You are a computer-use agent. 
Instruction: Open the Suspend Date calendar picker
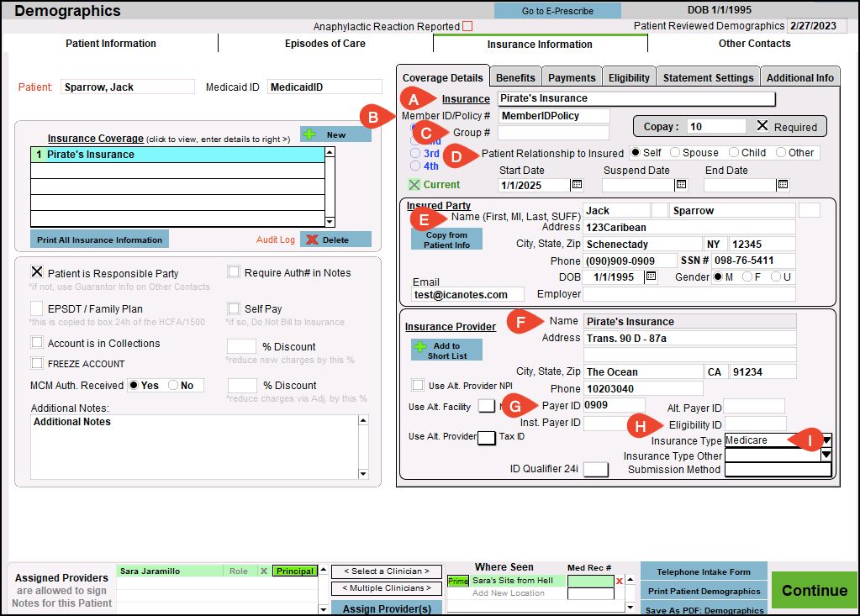[x=681, y=185]
